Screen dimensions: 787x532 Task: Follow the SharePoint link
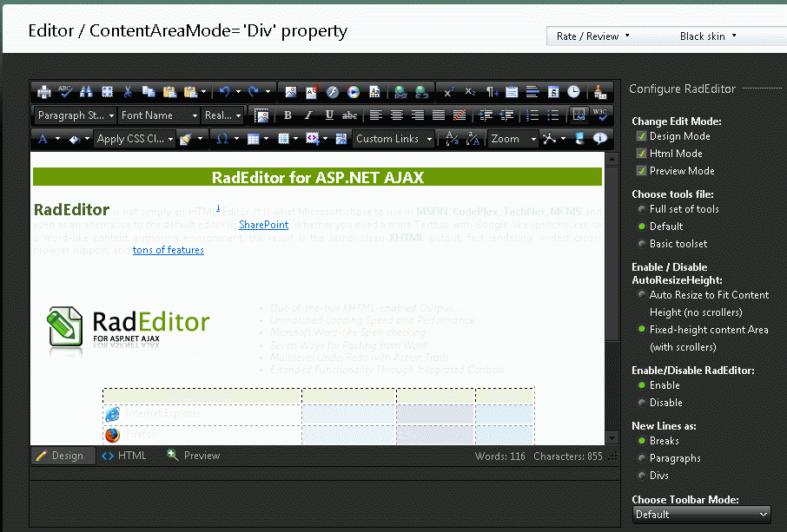coord(263,225)
